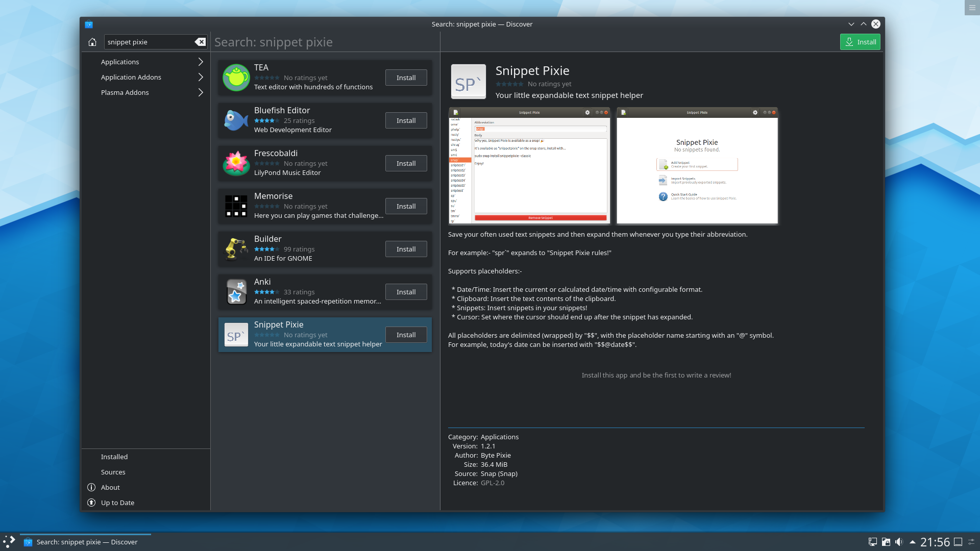Click the Anki star card icon
Viewport: 980px width, 551px height.
(x=236, y=292)
